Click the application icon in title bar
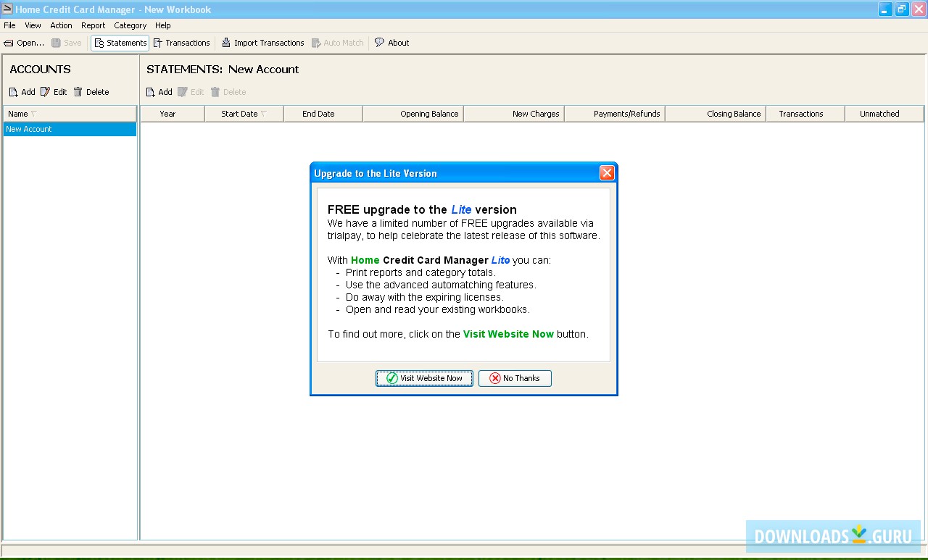Screen dimensions: 928x560 point(7,9)
